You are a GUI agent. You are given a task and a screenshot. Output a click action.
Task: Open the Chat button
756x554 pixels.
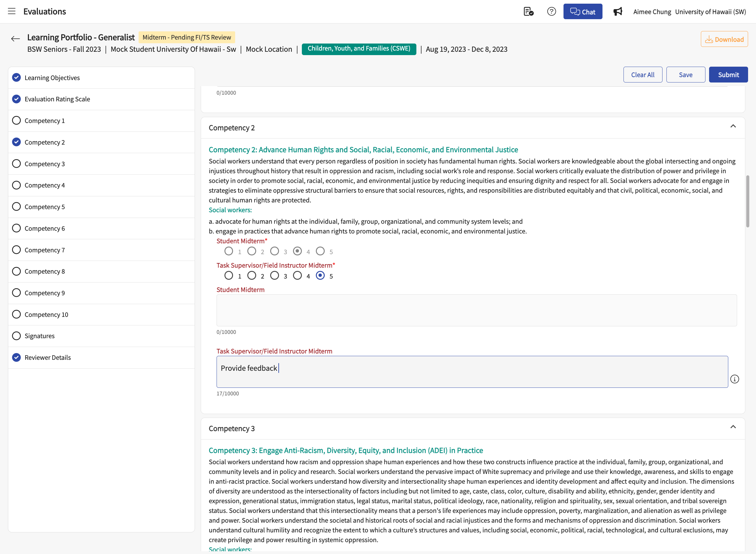(582, 11)
